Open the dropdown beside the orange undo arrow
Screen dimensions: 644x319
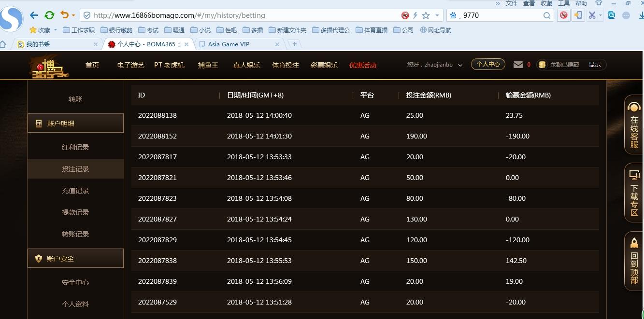[x=73, y=15]
